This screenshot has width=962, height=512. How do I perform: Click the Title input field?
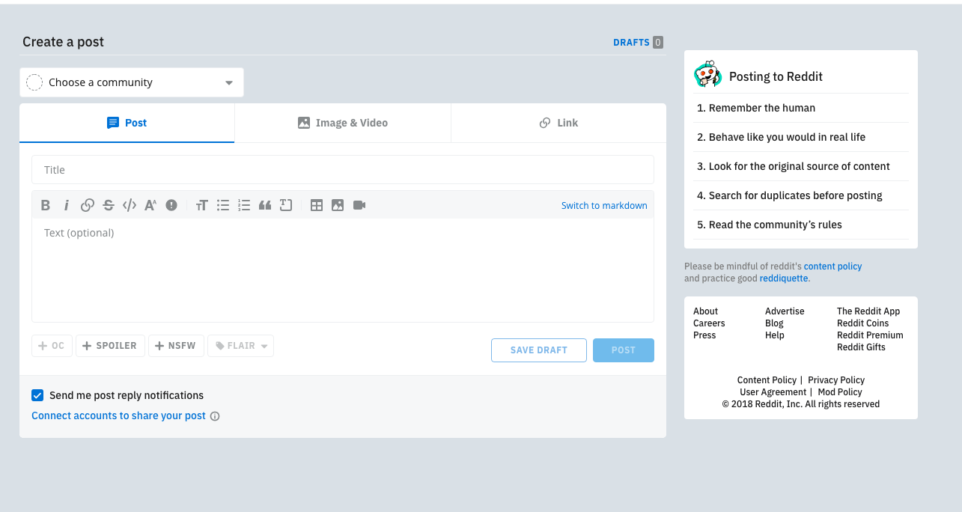(x=343, y=170)
